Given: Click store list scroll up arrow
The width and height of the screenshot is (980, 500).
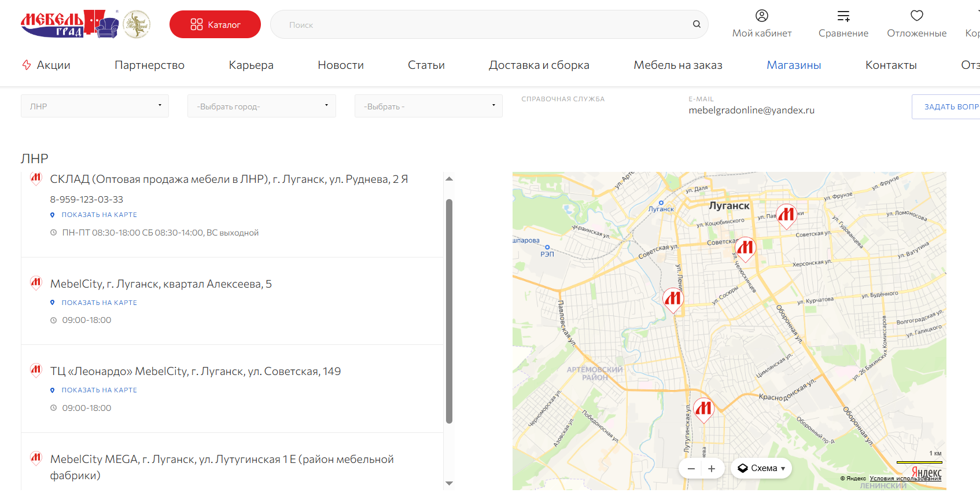Looking at the screenshot, I should tap(449, 179).
